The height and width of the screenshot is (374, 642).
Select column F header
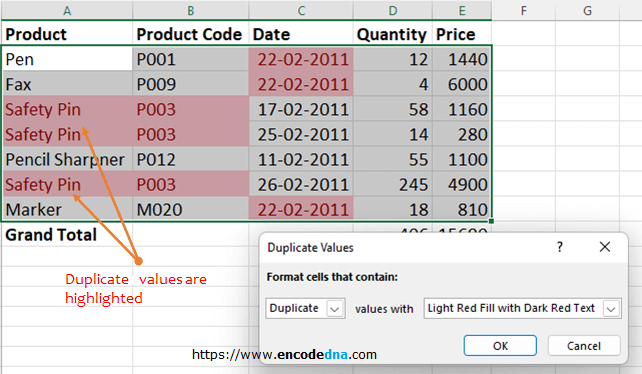524,10
